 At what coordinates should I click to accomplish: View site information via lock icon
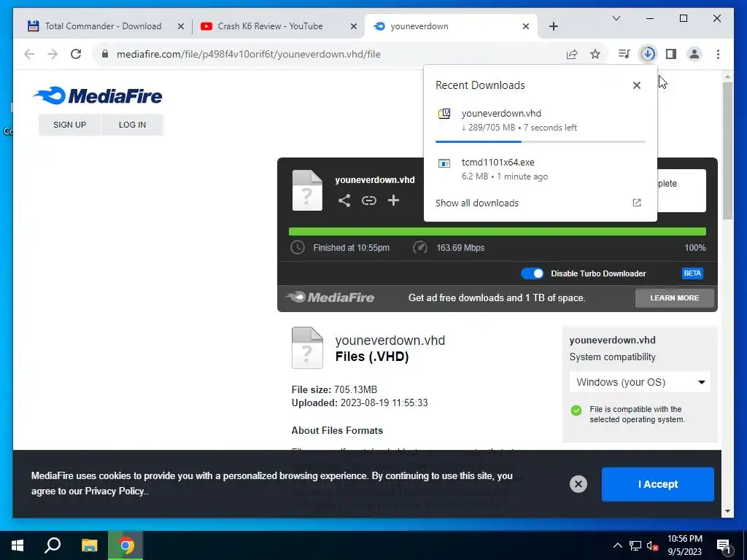105,54
